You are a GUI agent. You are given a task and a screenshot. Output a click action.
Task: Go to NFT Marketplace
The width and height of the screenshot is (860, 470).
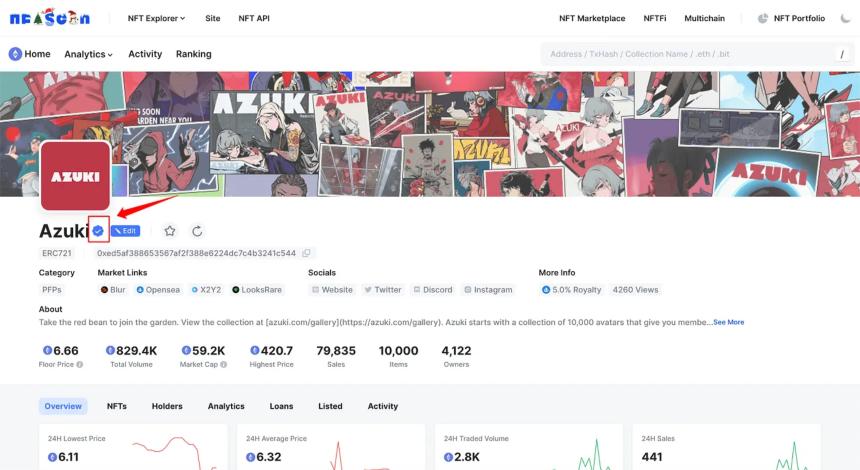(592, 18)
